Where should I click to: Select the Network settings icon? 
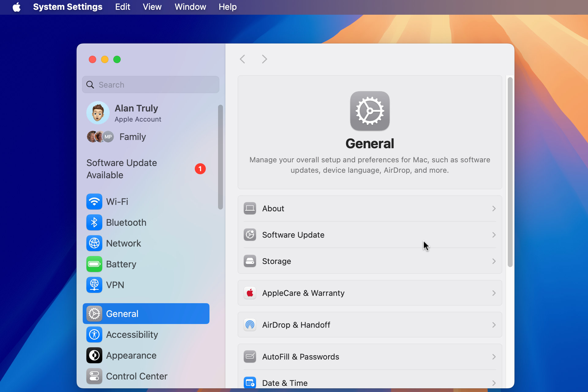point(94,243)
